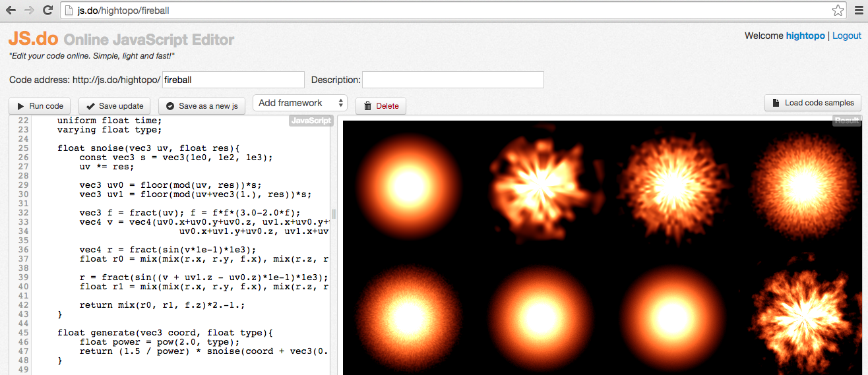Viewport: 868px width, 375px height.
Task: Click line number 36 in the gutter
Action: tap(24, 250)
